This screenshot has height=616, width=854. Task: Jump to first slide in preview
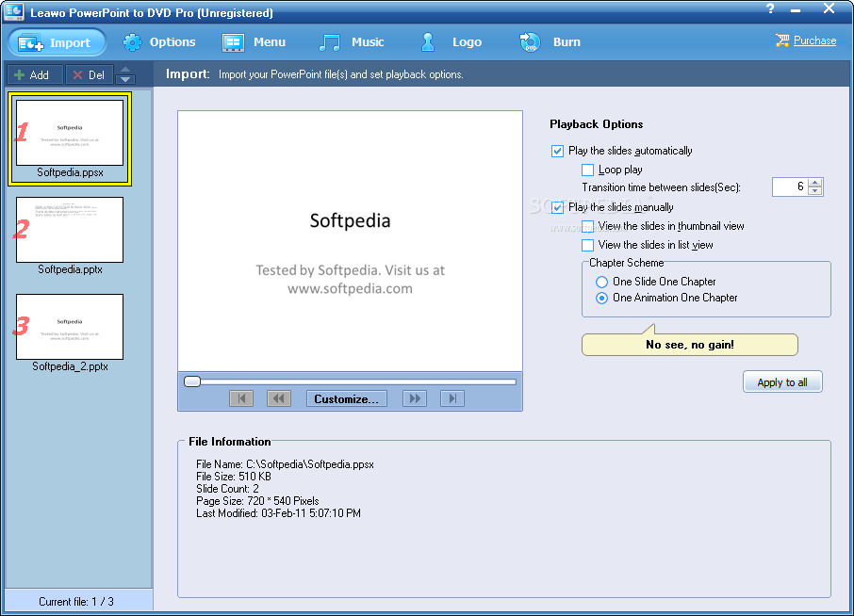(x=241, y=398)
